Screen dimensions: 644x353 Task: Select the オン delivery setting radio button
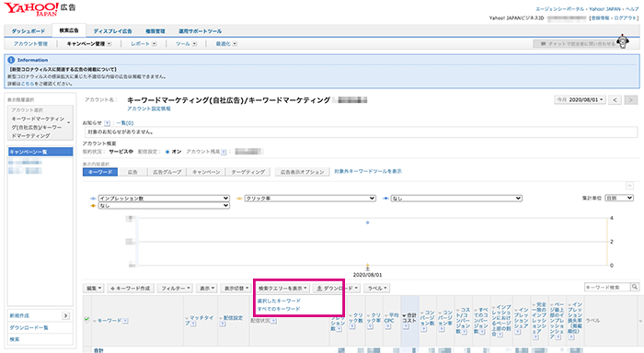[x=167, y=152]
